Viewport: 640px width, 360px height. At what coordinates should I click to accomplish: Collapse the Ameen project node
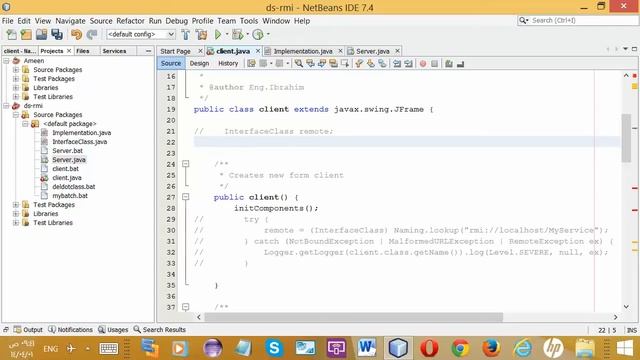click(x=6, y=61)
